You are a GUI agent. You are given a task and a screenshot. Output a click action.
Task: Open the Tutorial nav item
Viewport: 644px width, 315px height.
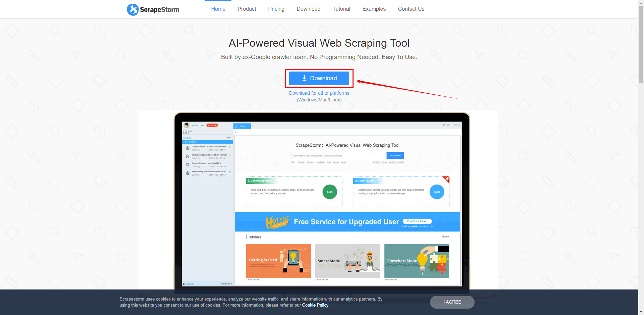pyautogui.click(x=341, y=9)
